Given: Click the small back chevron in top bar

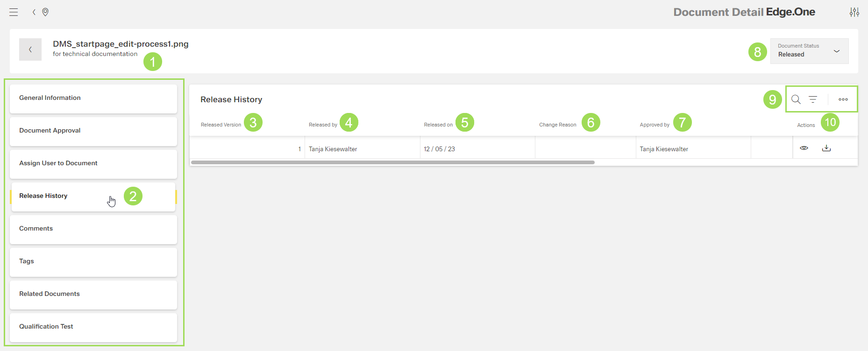Looking at the screenshot, I should pyautogui.click(x=34, y=12).
